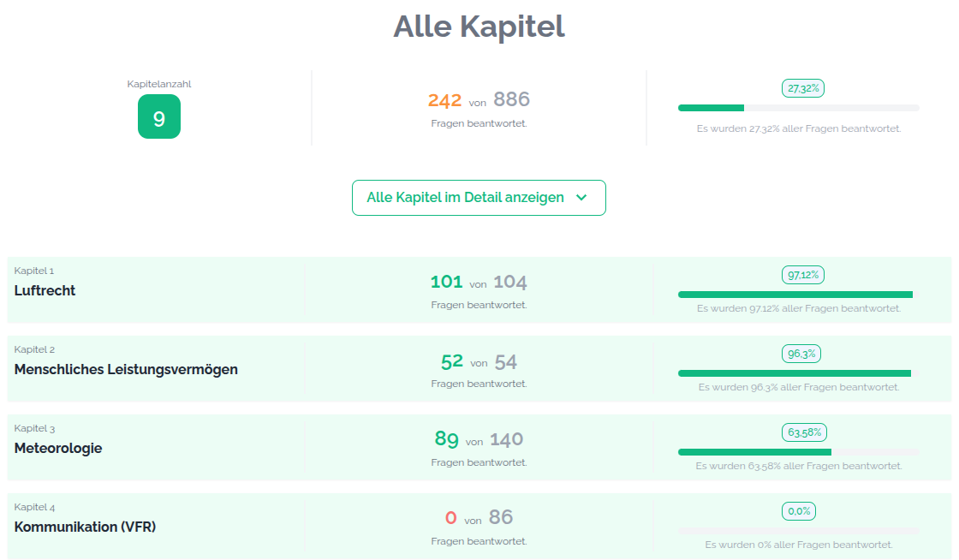Click the Meteorologie progress bar
The width and height of the screenshot is (959, 560).
tap(798, 452)
